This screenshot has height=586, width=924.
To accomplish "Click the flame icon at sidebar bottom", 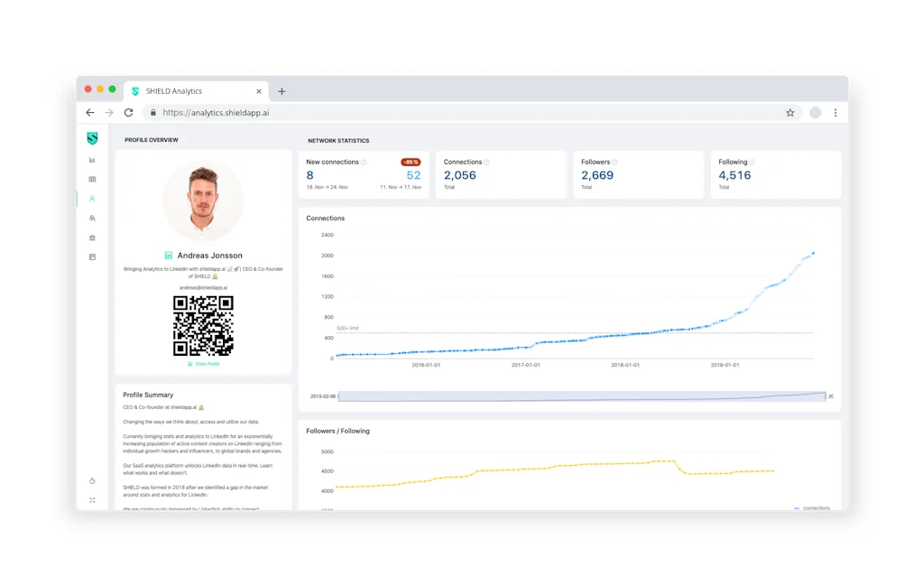I will pos(92,481).
